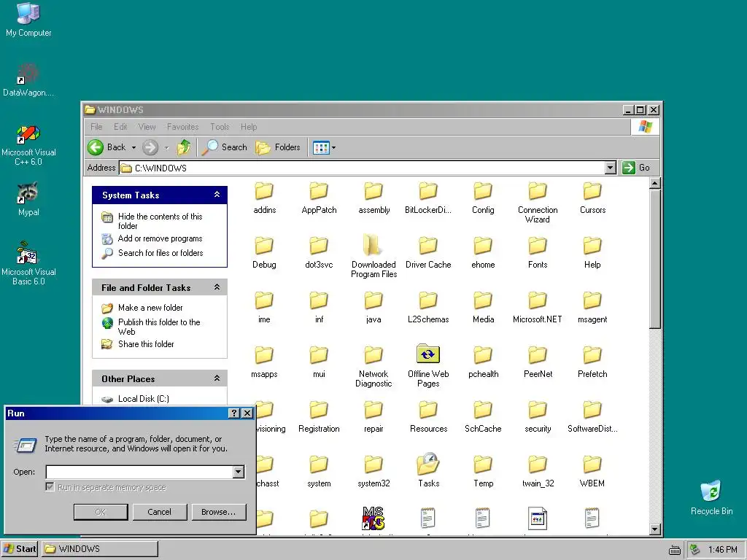This screenshot has height=560, width=747.
Task: Click the WINDOWS taskbar button
Action: [x=99, y=548]
